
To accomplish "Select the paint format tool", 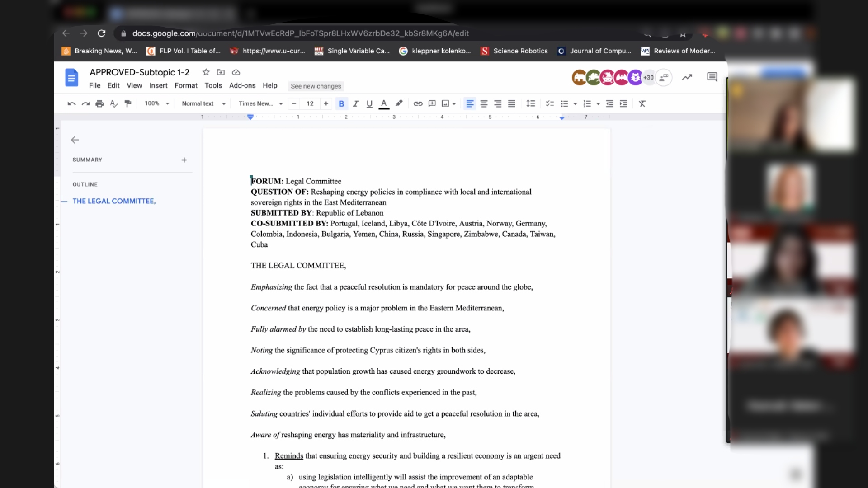I will pyautogui.click(x=128, y=104).
